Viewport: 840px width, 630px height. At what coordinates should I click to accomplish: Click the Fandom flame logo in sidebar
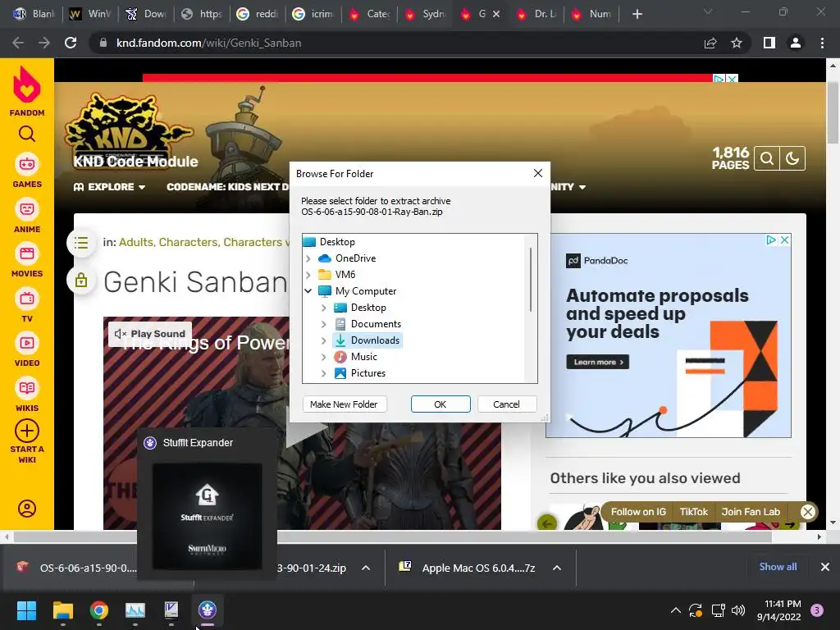click(x=27, y=84)
